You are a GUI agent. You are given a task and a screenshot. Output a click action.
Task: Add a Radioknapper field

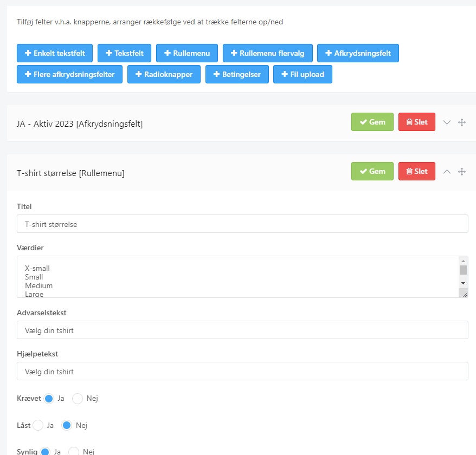coord(164,74)
